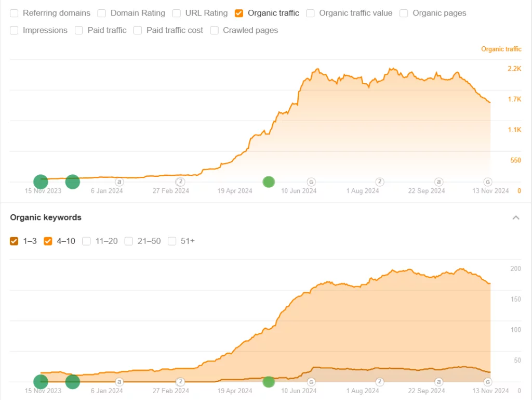Turn on the Impressions metric

point(14,30)
